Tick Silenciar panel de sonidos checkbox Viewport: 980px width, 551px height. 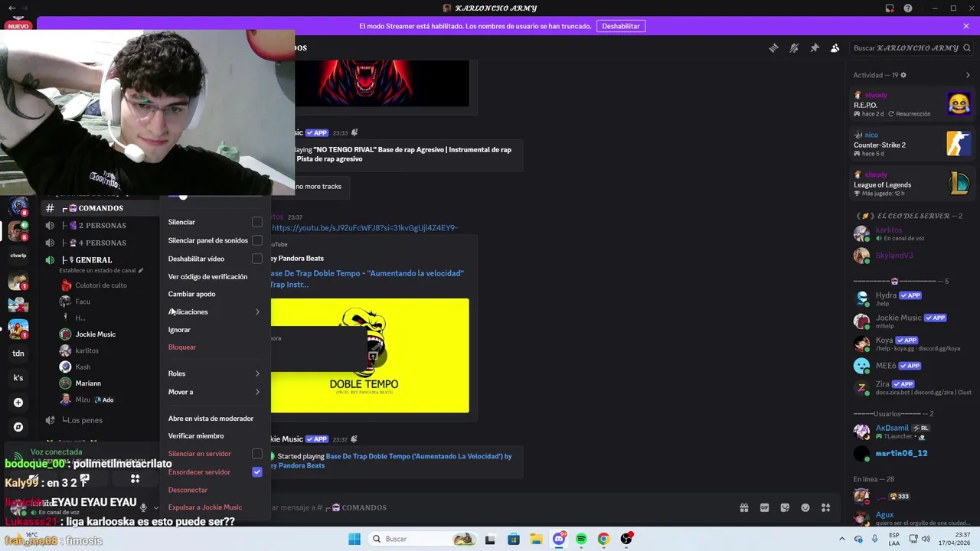click(257, 240)
